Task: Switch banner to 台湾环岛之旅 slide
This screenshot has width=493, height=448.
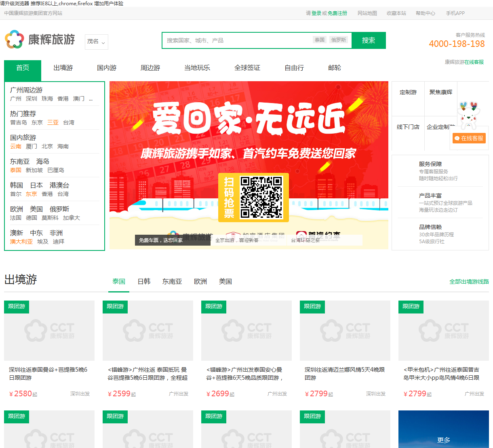Action: [324, 240]
